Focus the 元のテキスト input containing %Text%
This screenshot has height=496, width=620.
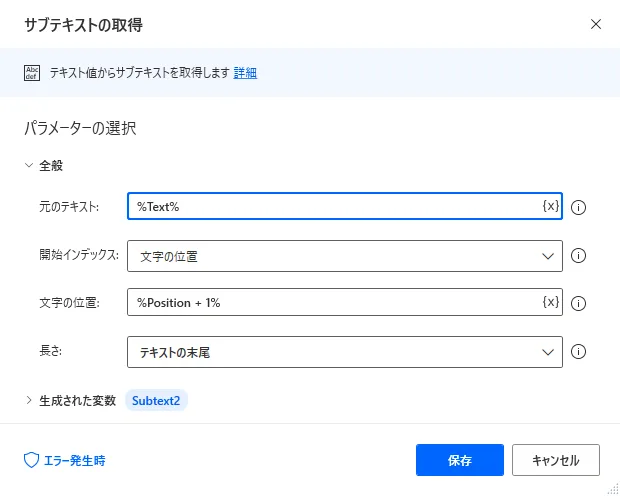pos(330,206)
